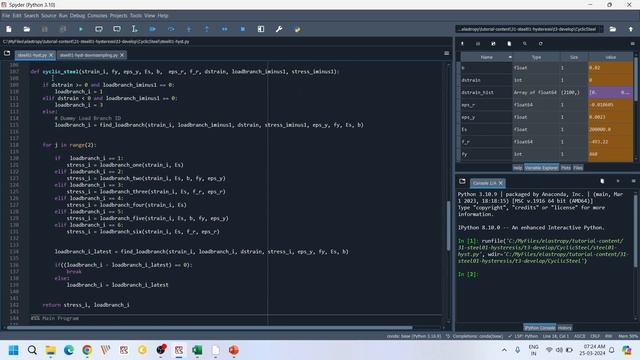This screenshot has width=640, height=360.
Task: Open the File menu
Action: pyautogui.click(x=6, y=16)
